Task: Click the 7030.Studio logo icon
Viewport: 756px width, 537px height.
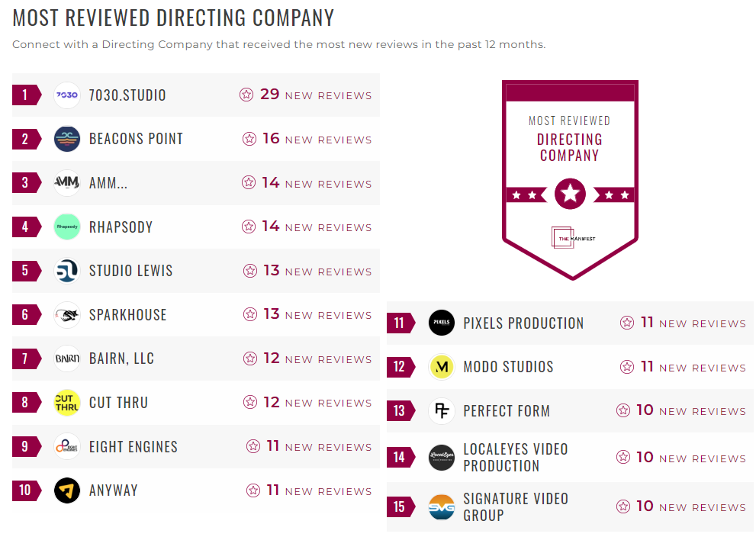Action: (67, 95)
